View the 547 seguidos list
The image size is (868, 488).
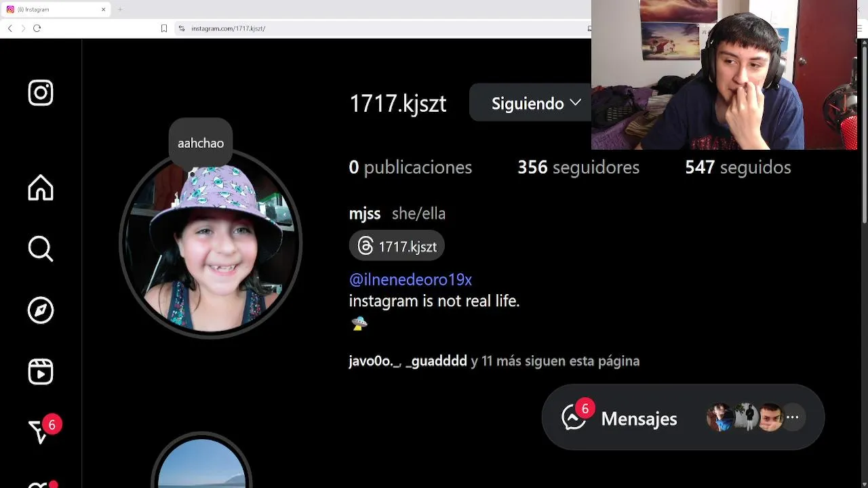click(738, 167)
